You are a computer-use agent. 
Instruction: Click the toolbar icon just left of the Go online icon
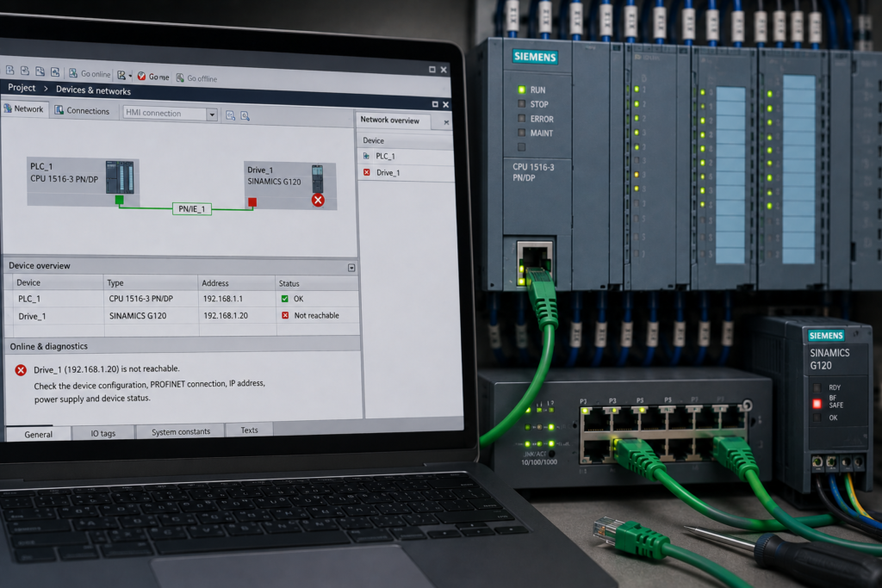pos(55,72)
